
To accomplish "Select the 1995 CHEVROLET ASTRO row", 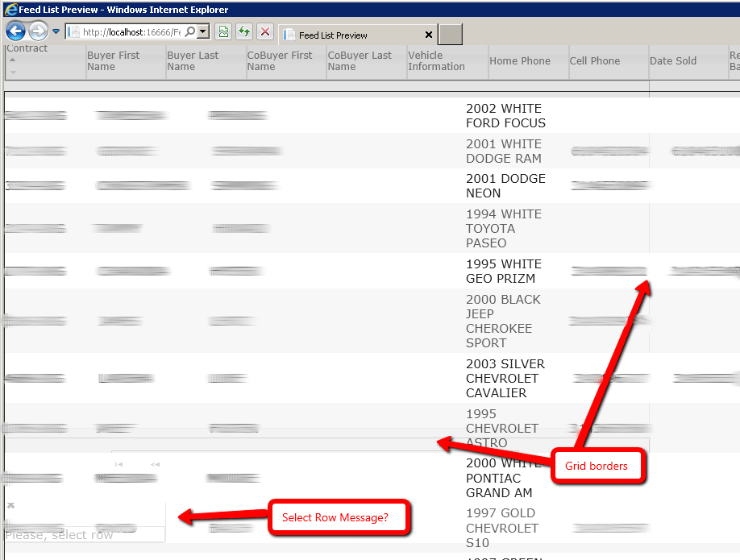I will coord(372,429).
